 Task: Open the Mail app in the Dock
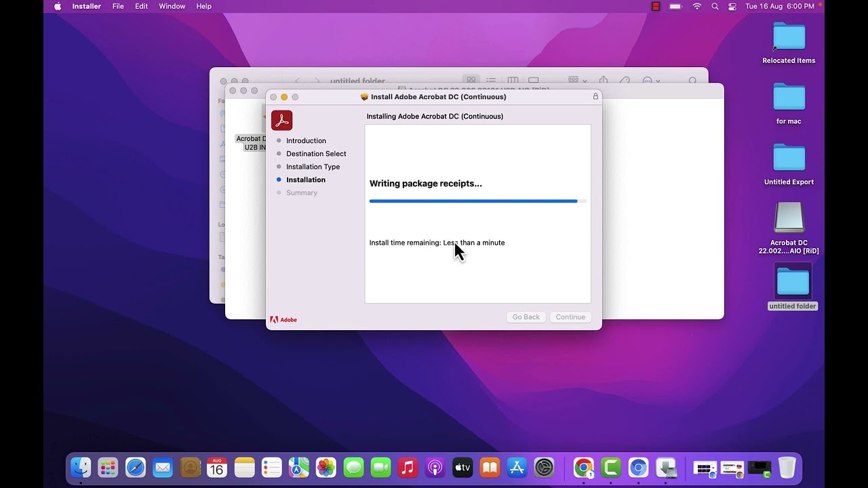[163, 467]
